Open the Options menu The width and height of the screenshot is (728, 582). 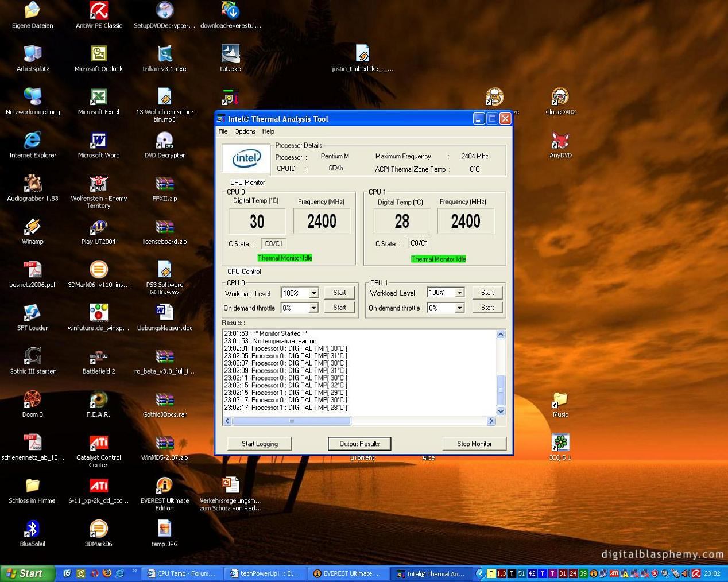245,131
